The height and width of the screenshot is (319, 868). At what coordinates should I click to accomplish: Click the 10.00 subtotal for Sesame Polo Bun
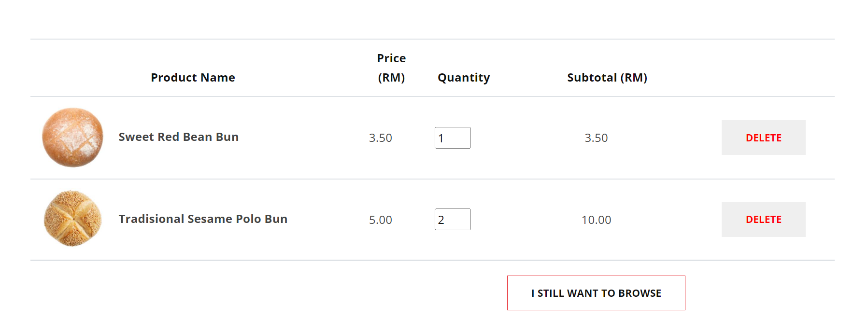pos(596,220)
